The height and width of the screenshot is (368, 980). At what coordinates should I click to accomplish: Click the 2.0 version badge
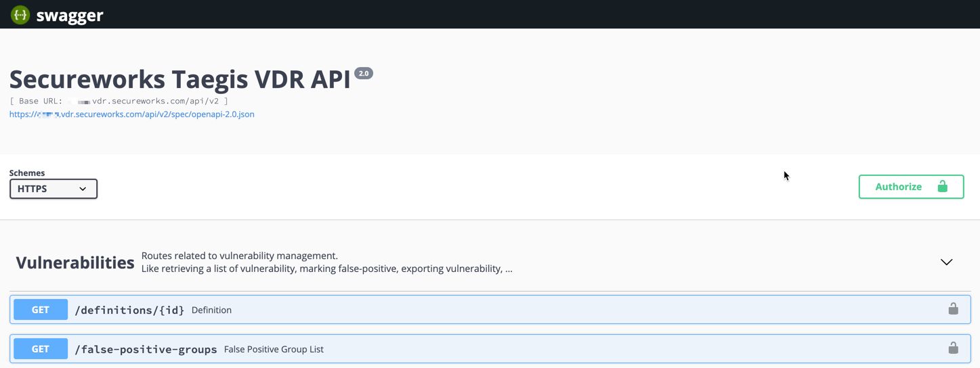point(364,73)
